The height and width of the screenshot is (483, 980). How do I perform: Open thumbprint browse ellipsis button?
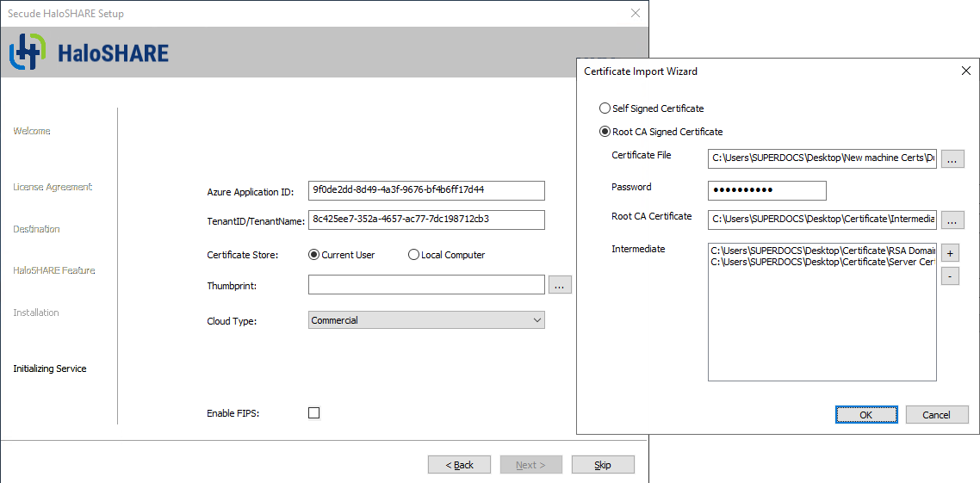560,285
